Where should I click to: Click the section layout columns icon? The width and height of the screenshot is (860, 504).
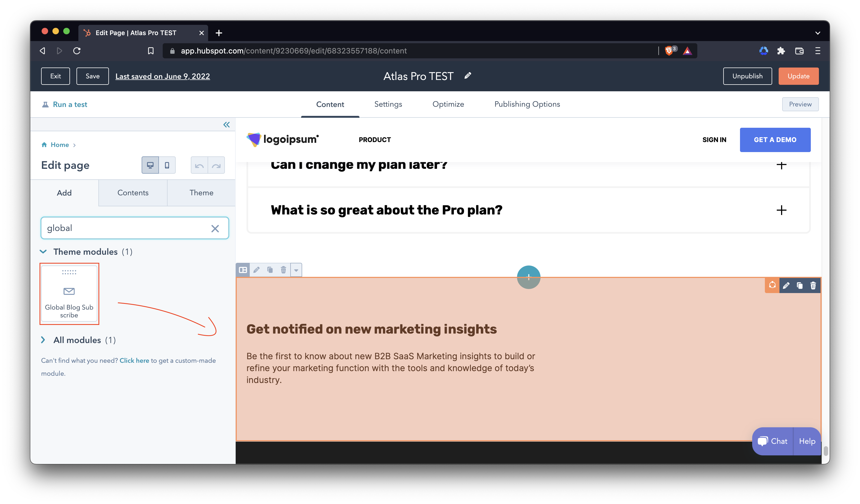pos(243,270)
